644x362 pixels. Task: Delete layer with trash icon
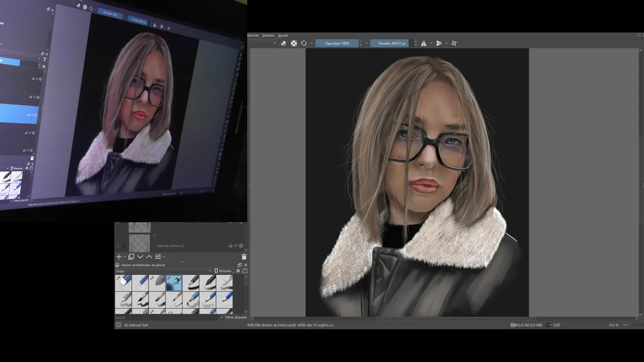coord(244,256)
